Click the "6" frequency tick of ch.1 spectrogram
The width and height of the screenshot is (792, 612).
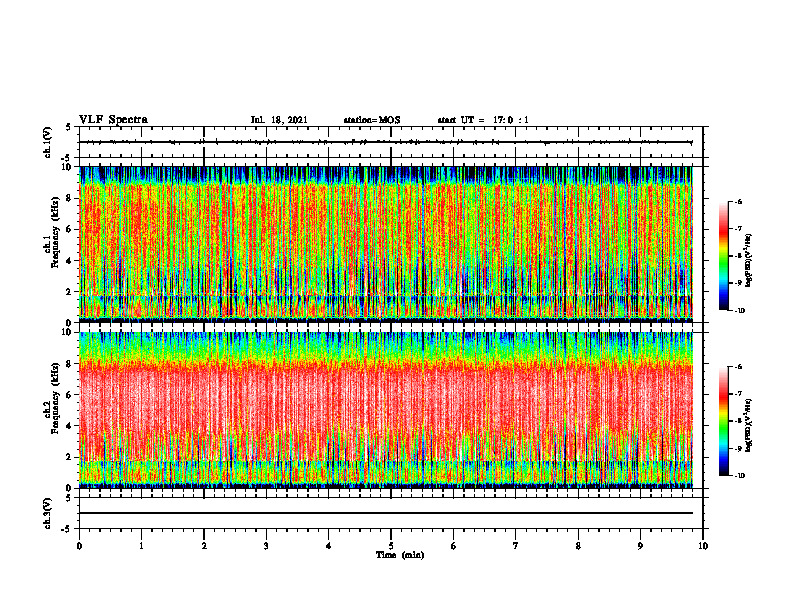[69, 229]
